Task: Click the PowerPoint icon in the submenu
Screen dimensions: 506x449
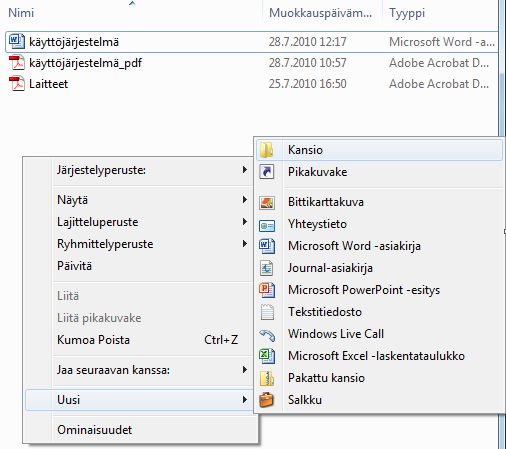Action: point(267,290)
